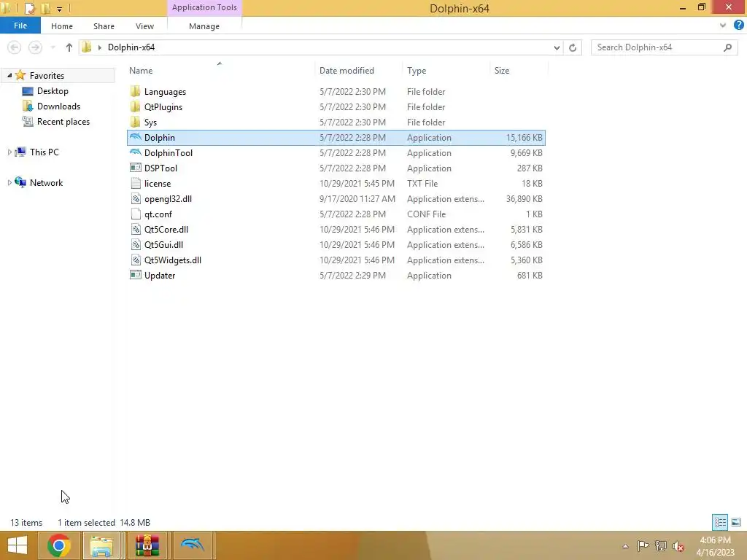Open the View ribbon tab
The image size is (747, 560).
144,26
